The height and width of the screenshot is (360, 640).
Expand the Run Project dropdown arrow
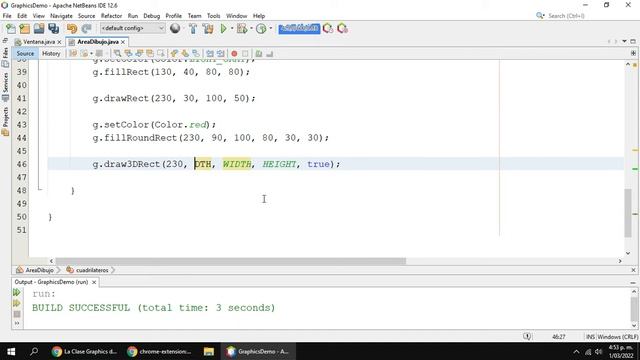pyautogui.click(x=232, y=29)
